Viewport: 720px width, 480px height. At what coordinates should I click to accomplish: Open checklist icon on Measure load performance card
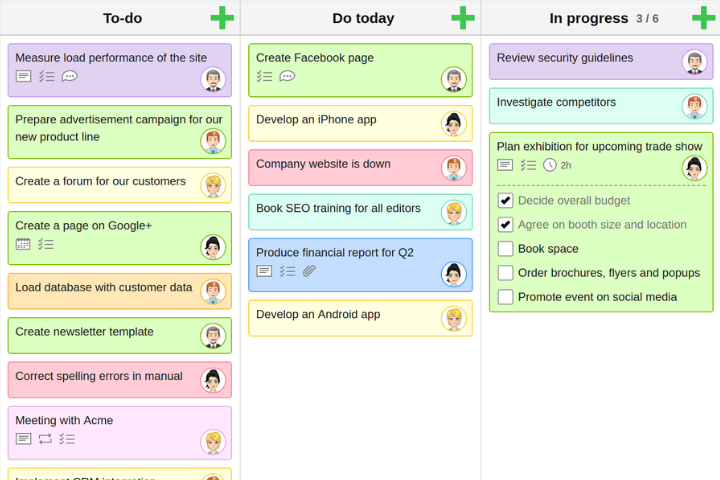coord(46,76)
